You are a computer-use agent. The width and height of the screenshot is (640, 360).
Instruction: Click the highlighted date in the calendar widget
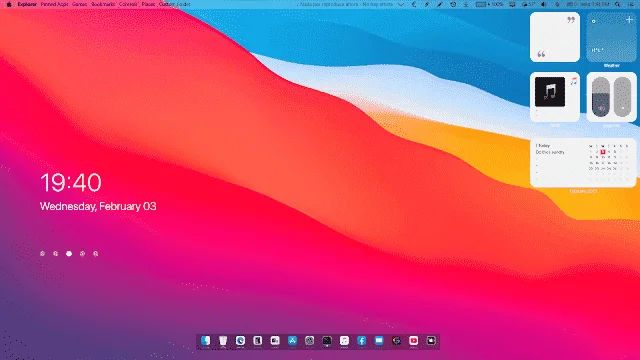603,152
